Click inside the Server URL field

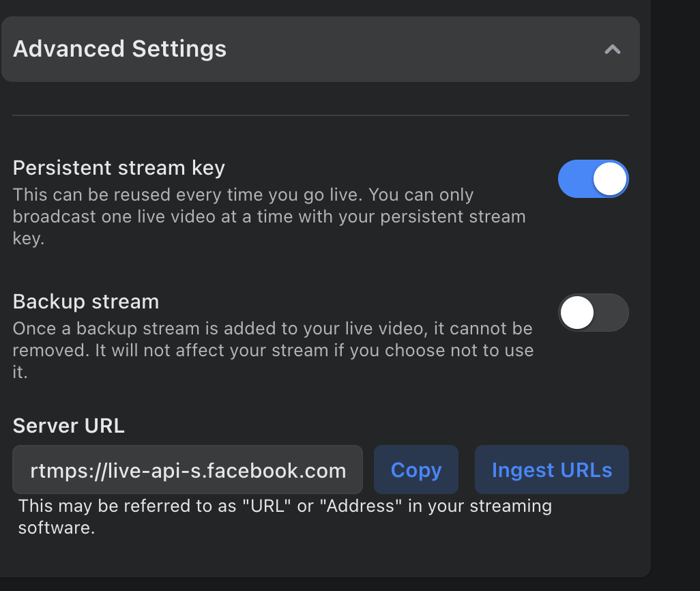(x=188, y=470)
